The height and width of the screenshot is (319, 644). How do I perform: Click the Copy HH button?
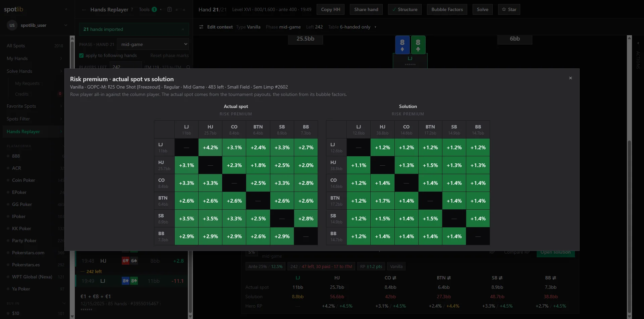click(330, 9)
